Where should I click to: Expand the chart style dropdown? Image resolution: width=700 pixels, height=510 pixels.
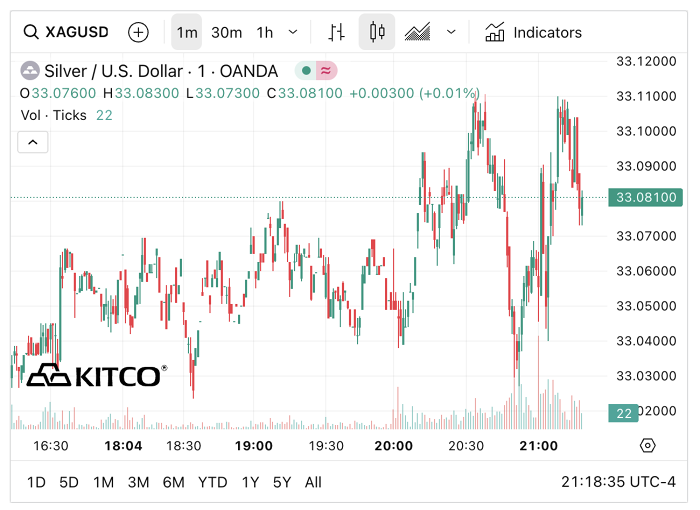[451, 32]
